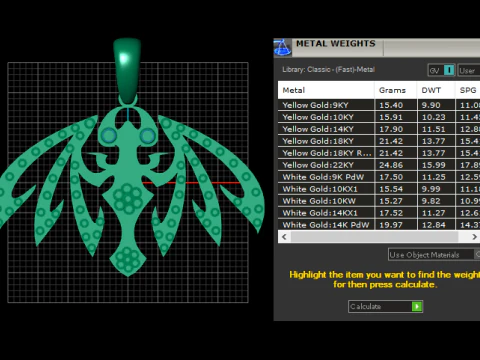The width and height of the screenshot is (480, 360).
Task: Click the Calculate button
Action: pyautogui.click(x=385, y=306)
